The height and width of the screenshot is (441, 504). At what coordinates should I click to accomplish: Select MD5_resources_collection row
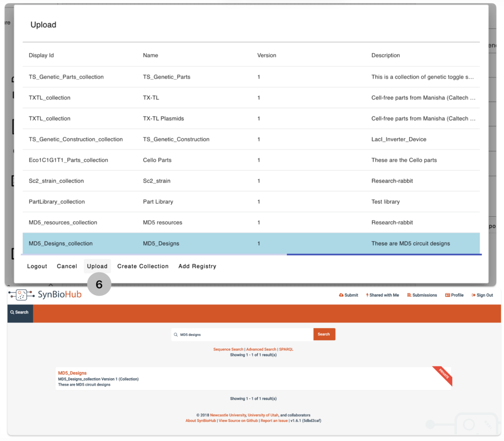(x=251, y=222)
